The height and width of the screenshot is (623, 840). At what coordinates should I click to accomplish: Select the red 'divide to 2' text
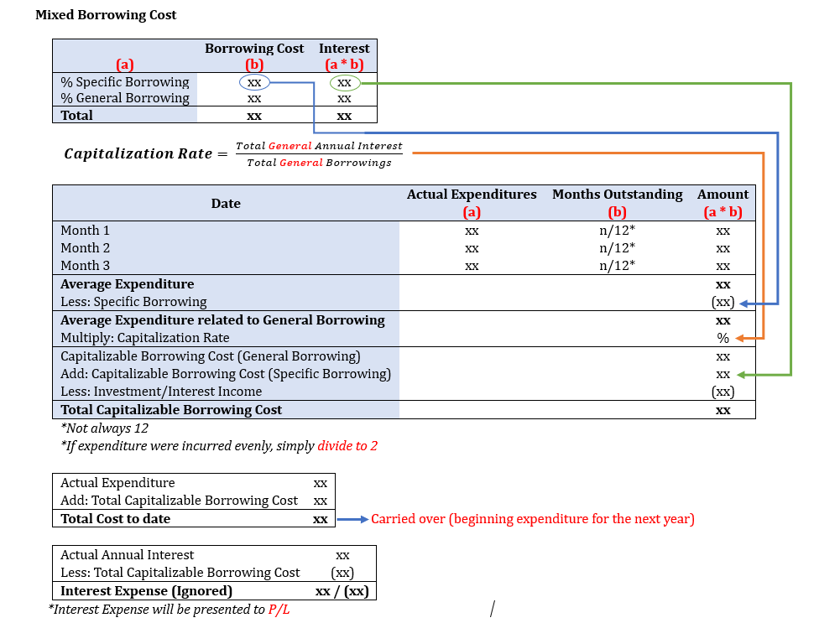(x=347, y=446)
